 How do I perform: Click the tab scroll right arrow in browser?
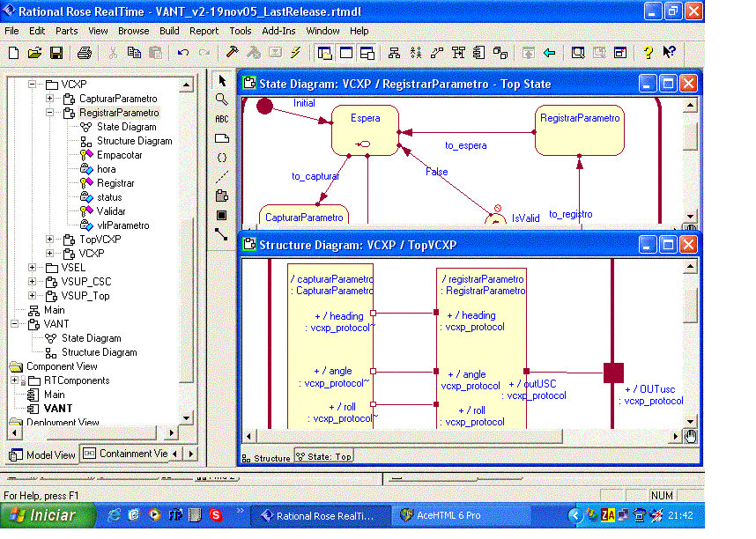point(191,454)
